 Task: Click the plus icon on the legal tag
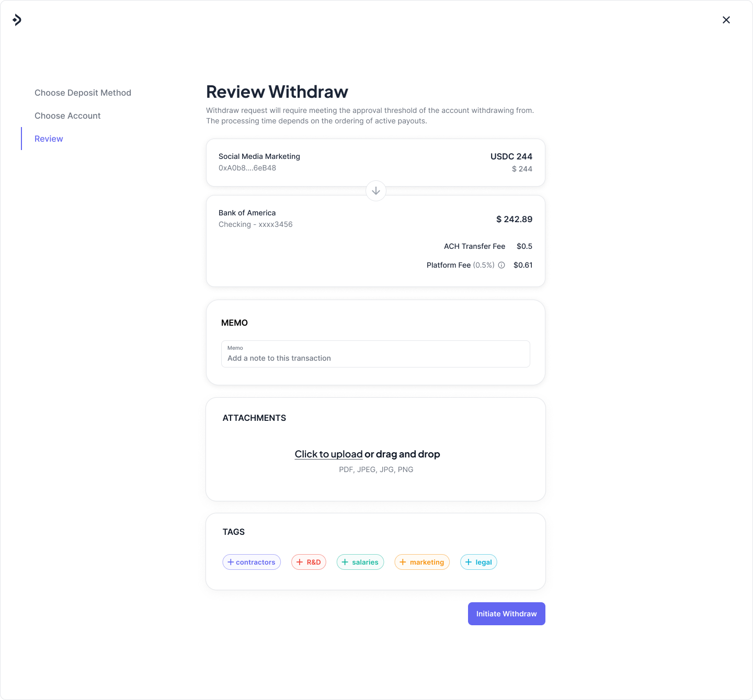click(469, 562)
